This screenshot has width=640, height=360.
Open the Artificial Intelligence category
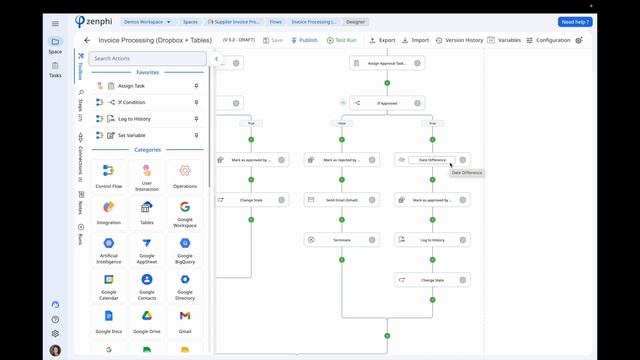[109, 250]
